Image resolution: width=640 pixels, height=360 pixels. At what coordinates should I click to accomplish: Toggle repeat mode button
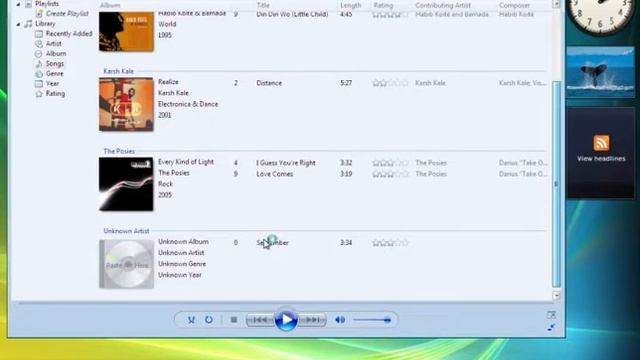click(x=209, y=320)
